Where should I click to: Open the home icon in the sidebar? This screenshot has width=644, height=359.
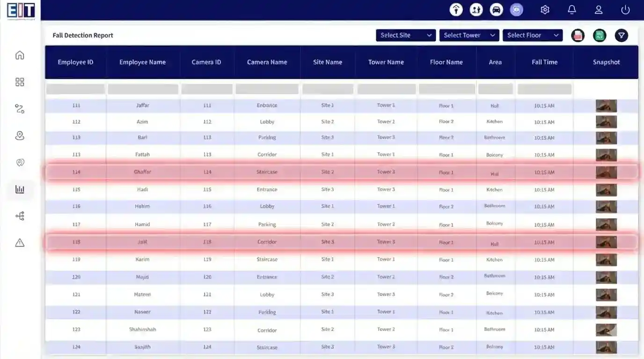pos(20,55)
